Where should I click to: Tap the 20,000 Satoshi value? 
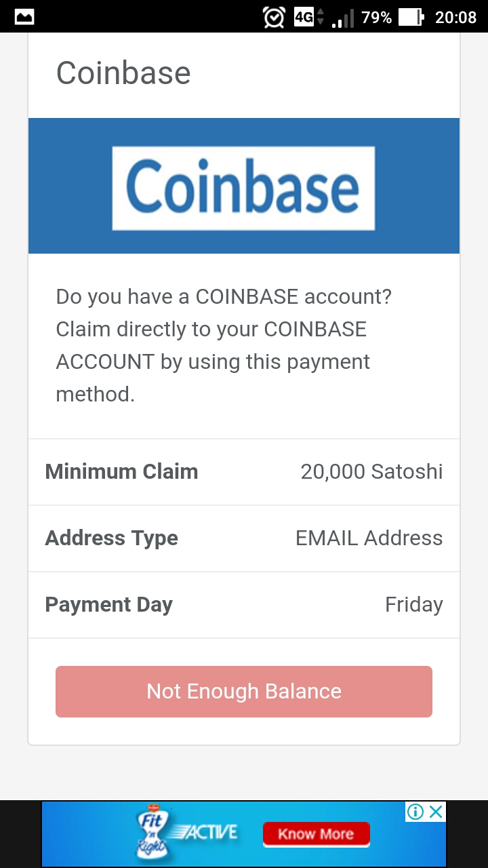[x=371, y=471]
